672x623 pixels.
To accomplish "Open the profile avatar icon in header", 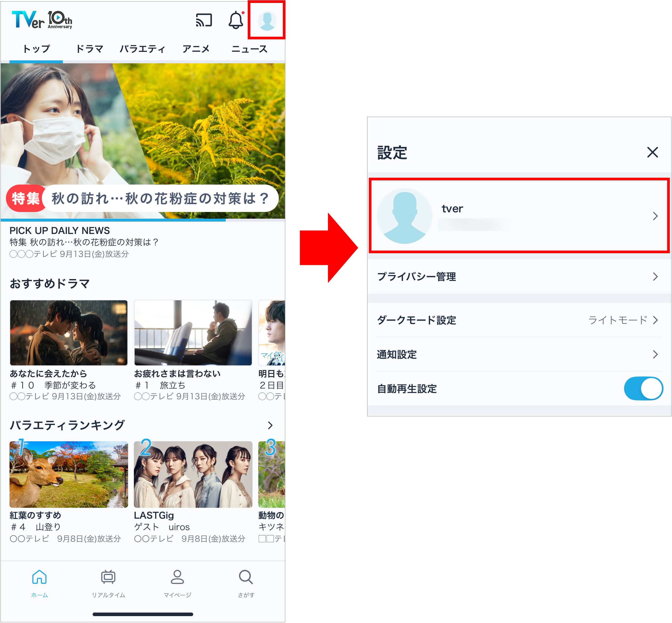I will 267,20.
